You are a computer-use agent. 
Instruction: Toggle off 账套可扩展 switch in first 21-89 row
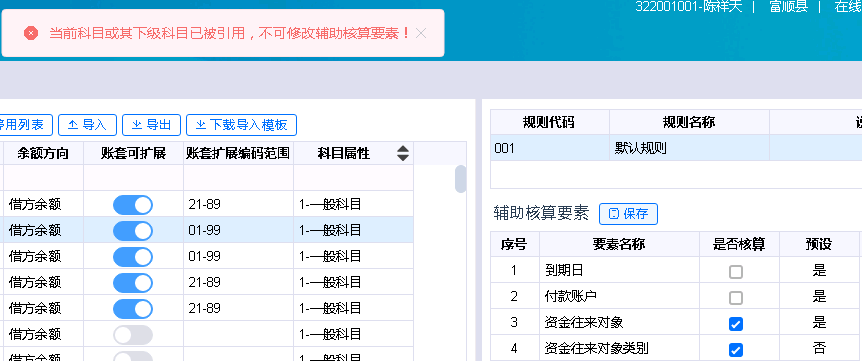coord(133,205)
